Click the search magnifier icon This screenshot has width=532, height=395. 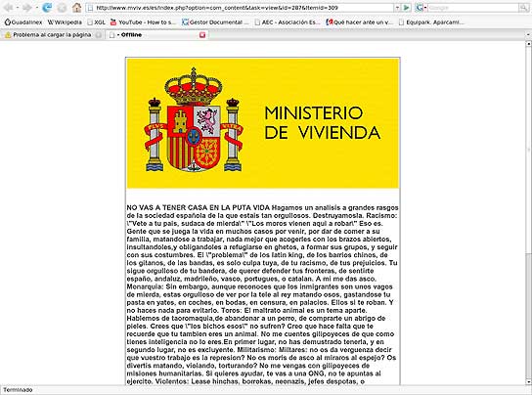tap(523, 8)
